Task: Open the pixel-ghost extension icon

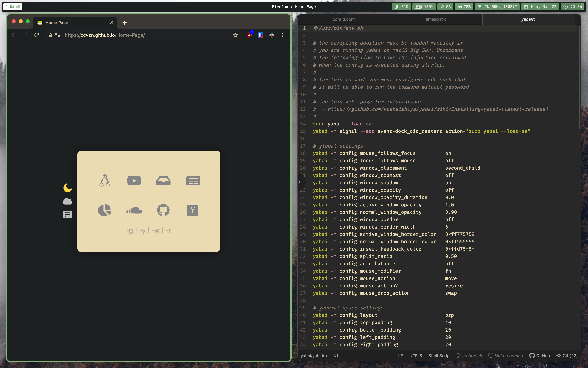Action: [x=271, y=35]
